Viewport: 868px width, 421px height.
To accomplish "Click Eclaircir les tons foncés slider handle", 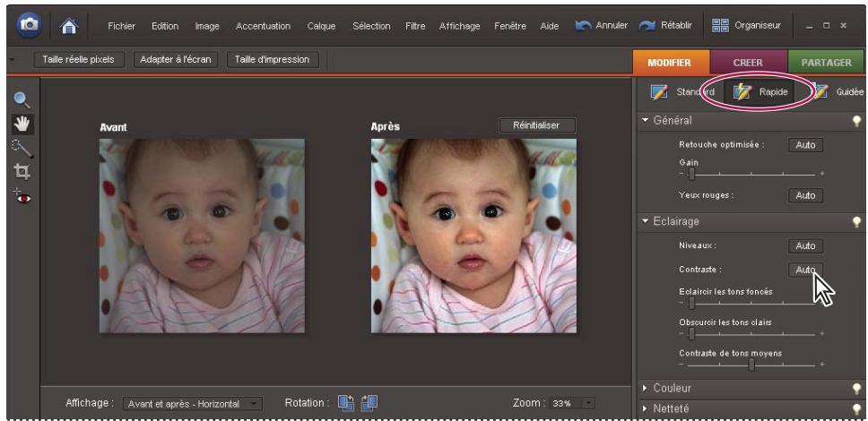I will pyautogui.click(x=691, y=303).
